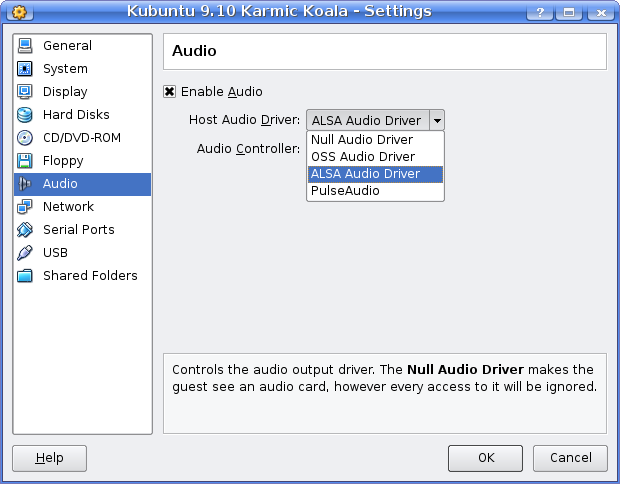Select OSS Audio Driver option
This screenshot has height=484, width=620.
click(x=363, y=157)
